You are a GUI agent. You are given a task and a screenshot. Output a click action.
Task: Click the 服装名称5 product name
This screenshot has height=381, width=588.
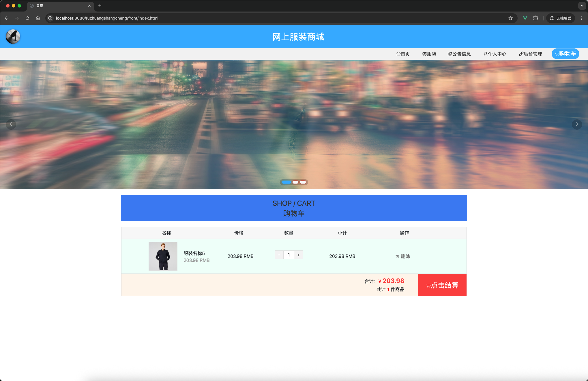coord(194,253)
